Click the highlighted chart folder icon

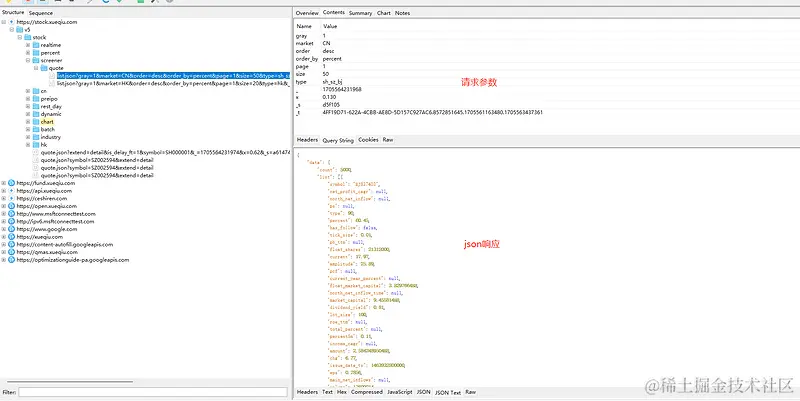click(x=36, y=122)
